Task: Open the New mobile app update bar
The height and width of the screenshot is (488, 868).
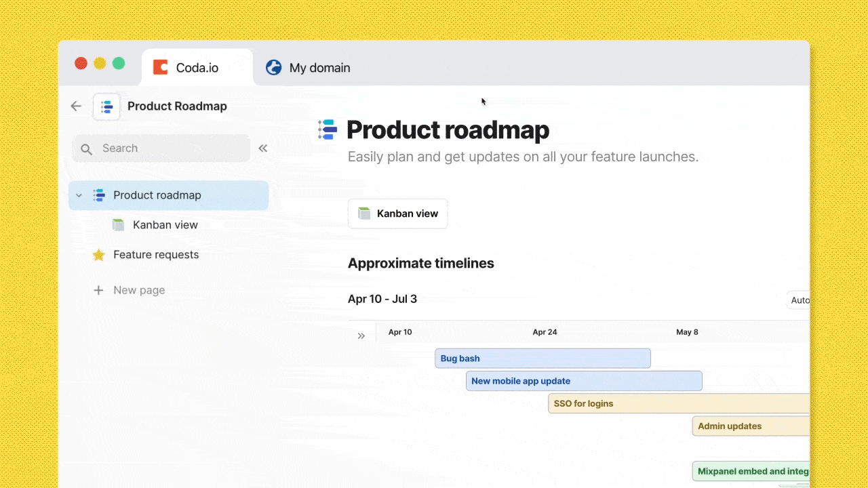Action: [584, 381]
